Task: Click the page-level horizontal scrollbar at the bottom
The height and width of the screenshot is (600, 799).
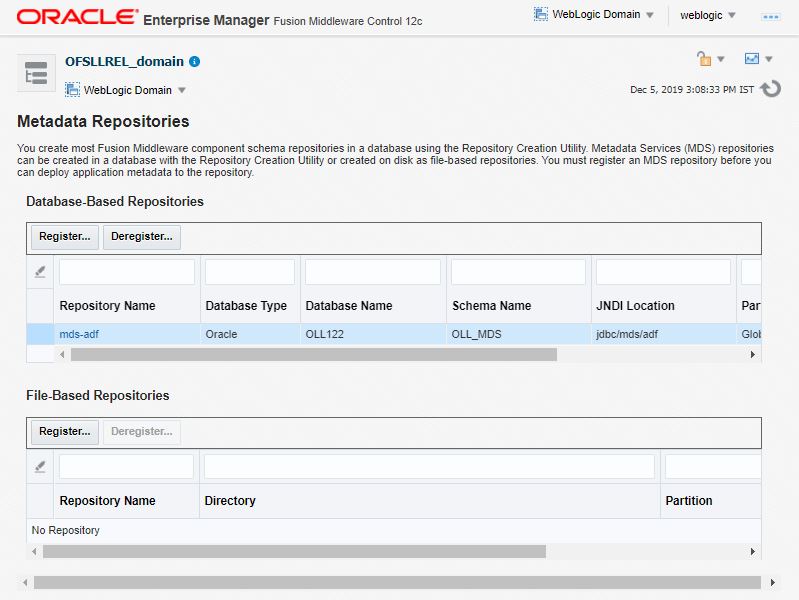Action: click(x=397, y=583)
